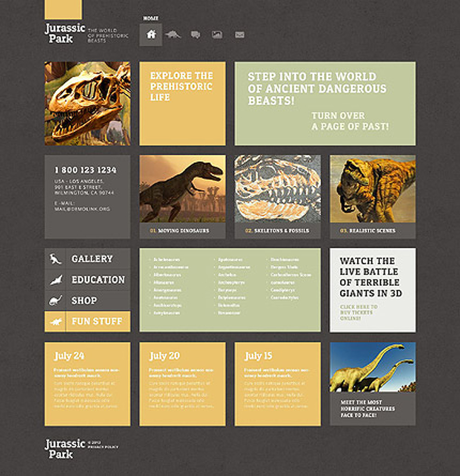Click the long-neck dinosaur icon beside Shop
Viewport: 460px width, 476px height.
click(x=56, y=300)
